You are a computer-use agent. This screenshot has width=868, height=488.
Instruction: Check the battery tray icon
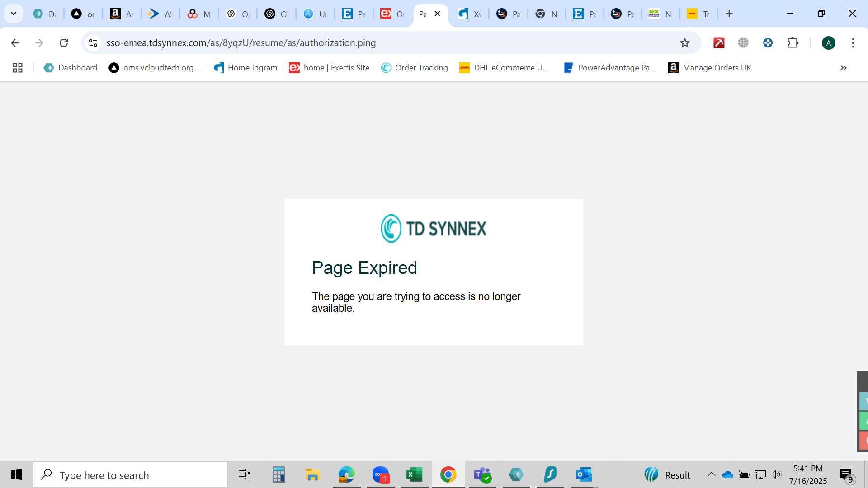click(744, 474)
